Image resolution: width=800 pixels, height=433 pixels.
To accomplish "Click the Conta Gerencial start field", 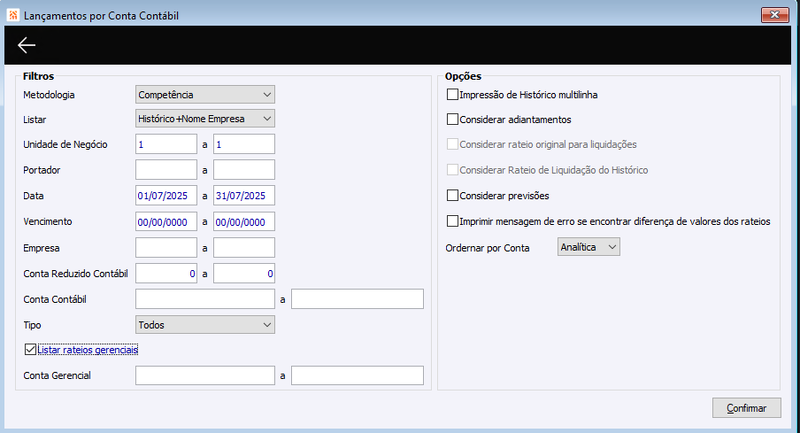I will pyautogui.click(x=205, y=375).
